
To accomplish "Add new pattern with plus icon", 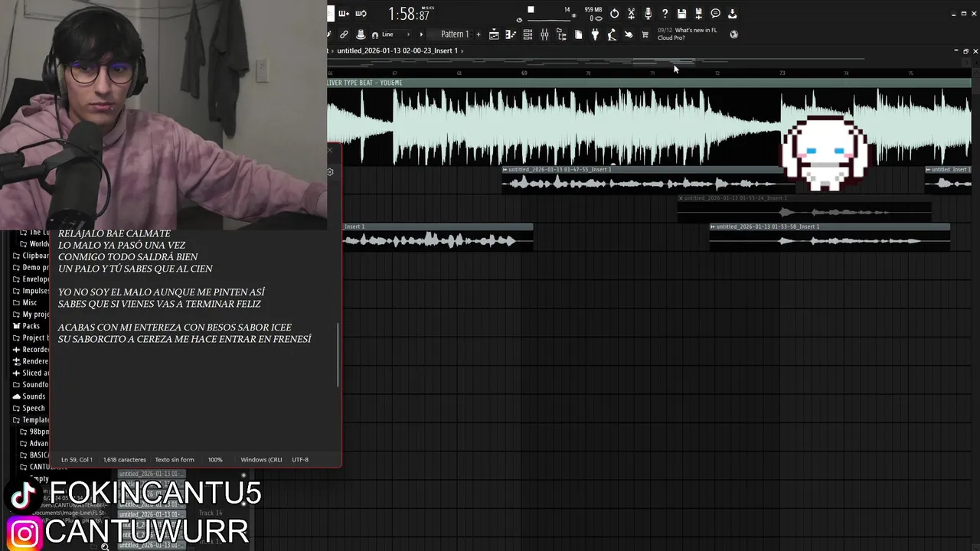I will 479,34.
